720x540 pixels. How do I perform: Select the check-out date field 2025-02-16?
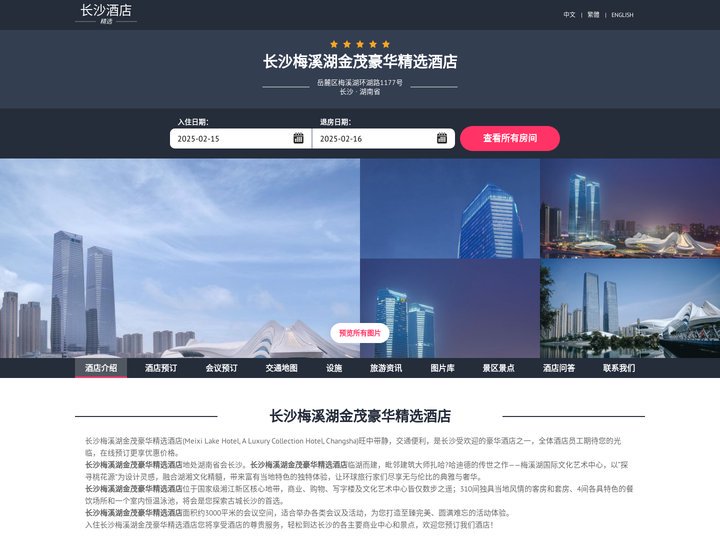click(383, 139)
